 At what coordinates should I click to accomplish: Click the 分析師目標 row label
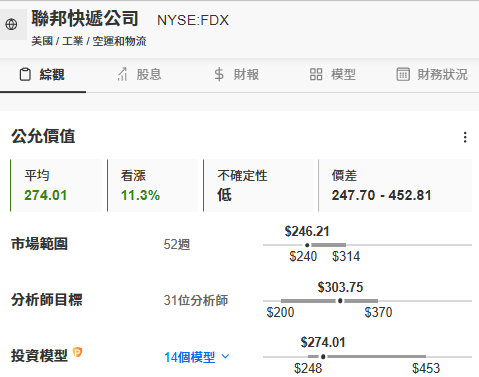pyautogui.click(x=47, y=300)
